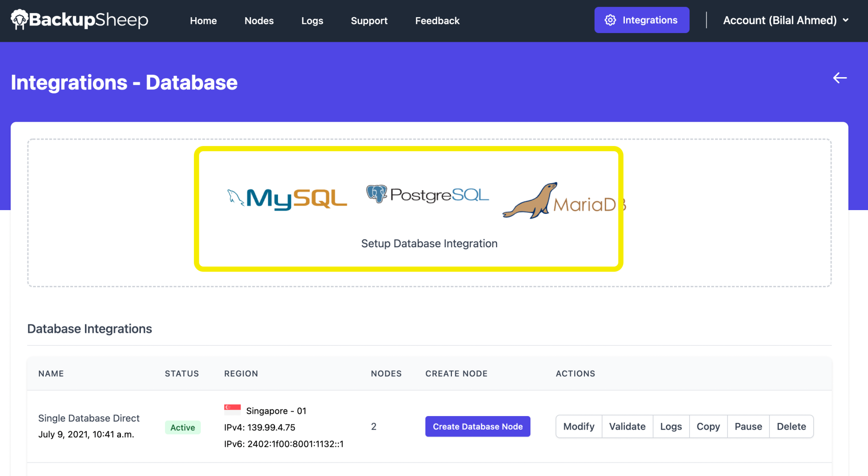Click the Integrations - Database page title
868x476 pixels.
[x=124, y=82]
